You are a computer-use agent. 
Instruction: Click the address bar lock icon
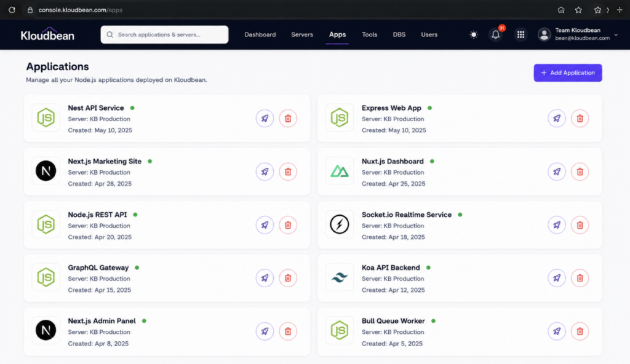(30, 10)
